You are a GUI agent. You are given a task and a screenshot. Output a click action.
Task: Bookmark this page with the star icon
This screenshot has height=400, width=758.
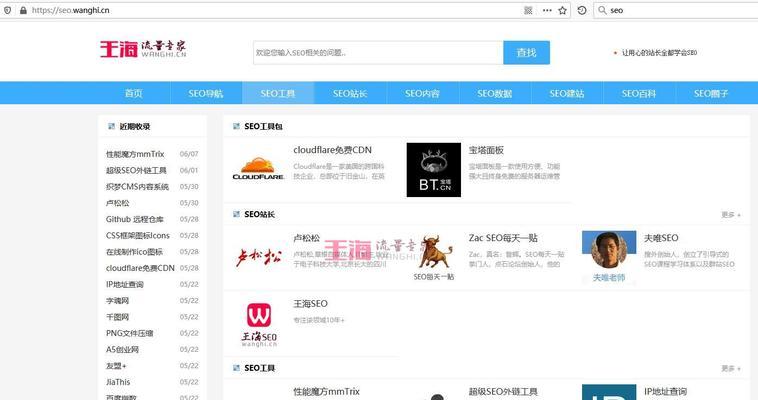pos(562,10)
